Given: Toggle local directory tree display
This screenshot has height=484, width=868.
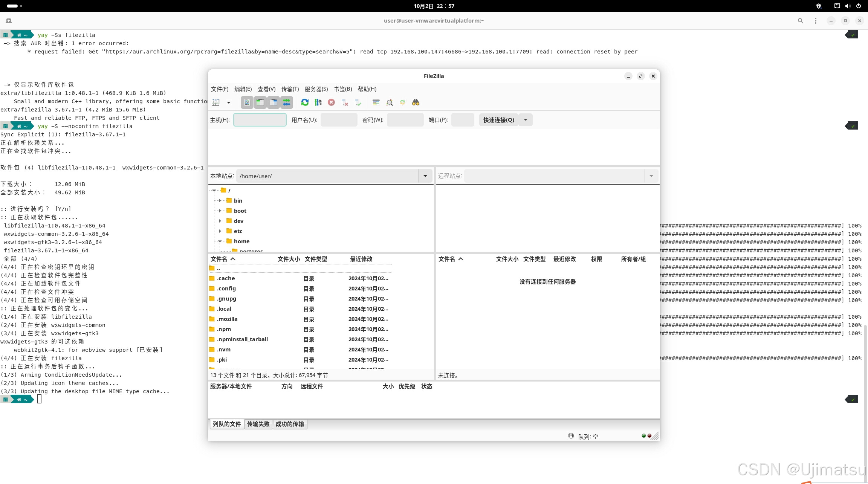Looking at the screenshot, I should (260, 102).
